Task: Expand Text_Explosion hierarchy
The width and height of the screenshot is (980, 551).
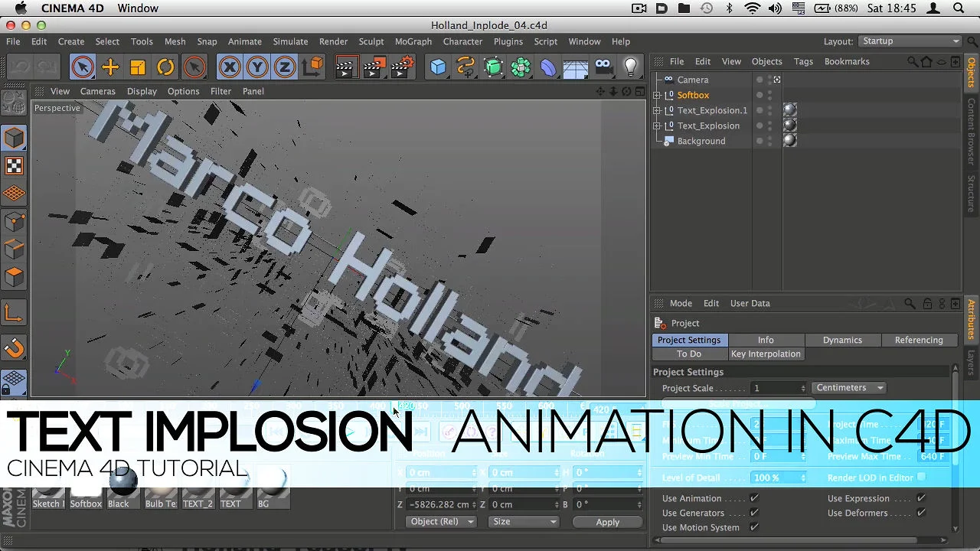Action: click(657, 126)
